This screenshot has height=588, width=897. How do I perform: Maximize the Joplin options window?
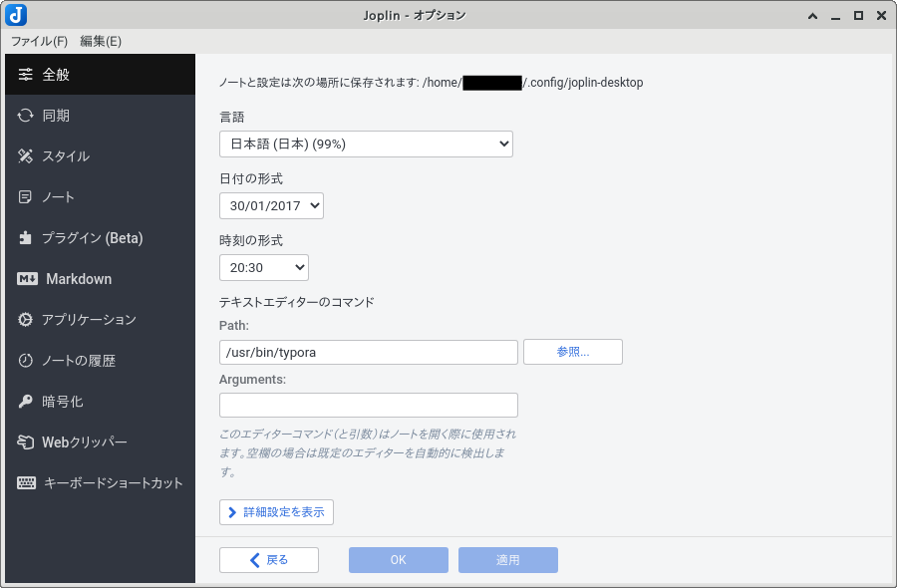[859, 16]
